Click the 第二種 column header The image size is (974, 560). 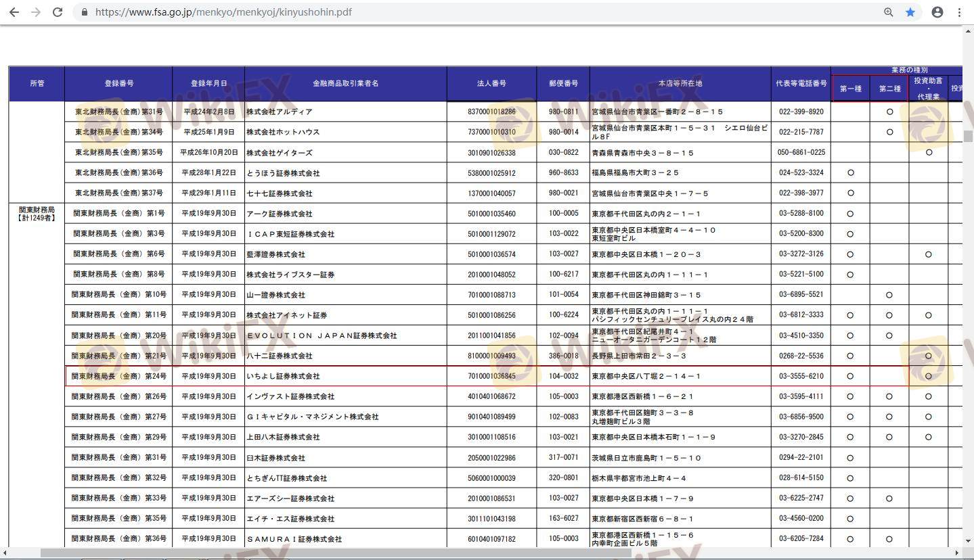click(889, 89)
